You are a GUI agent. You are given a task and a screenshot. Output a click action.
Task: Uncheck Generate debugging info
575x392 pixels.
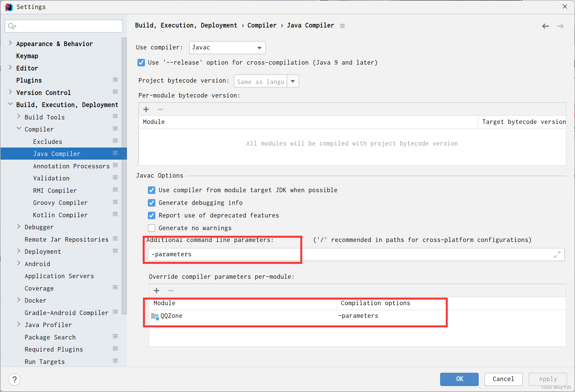point(152,203)
